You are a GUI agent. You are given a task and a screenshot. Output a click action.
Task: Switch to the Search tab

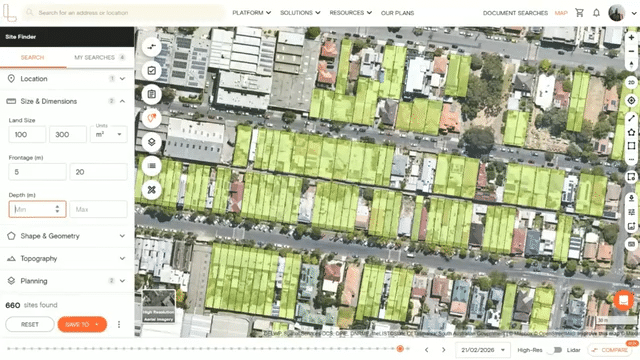(x=33, y=58)
